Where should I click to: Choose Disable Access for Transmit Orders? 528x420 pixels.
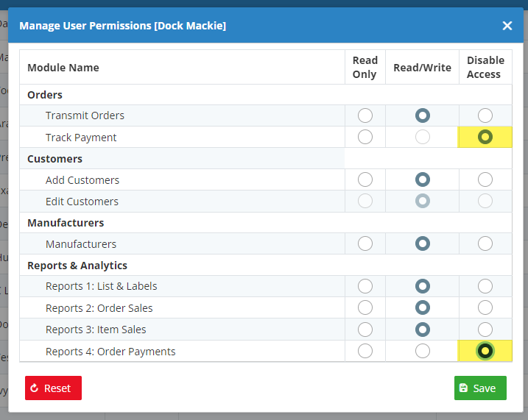[485, 115]
